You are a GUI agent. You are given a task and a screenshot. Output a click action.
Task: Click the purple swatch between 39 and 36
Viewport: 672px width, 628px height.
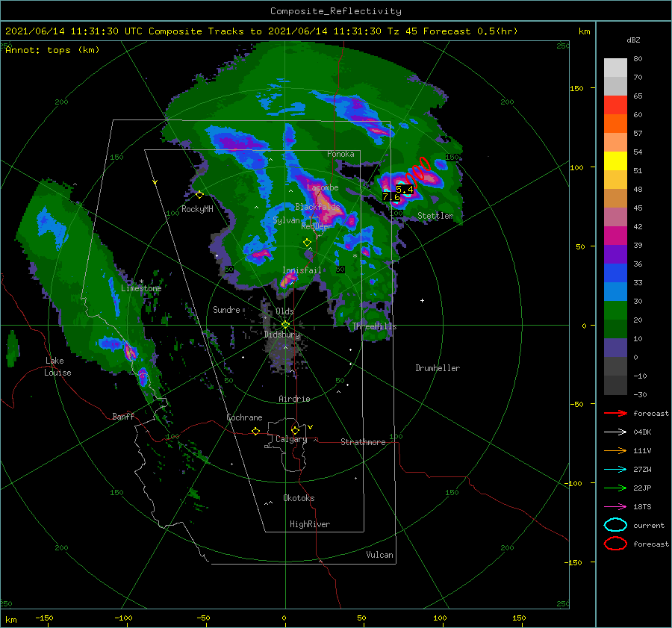[615, 254]
